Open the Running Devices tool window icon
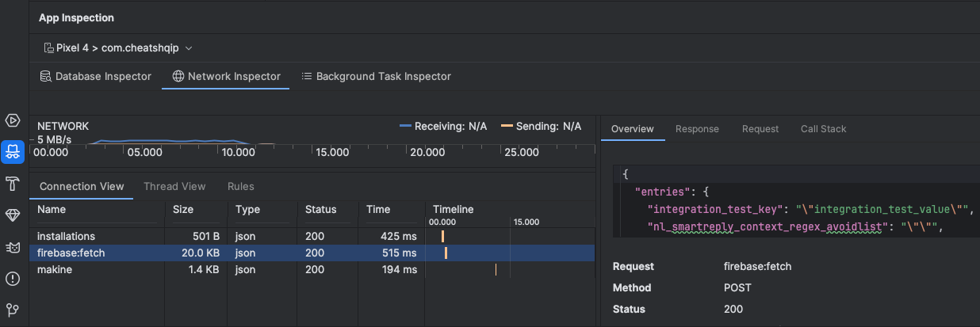This screenshot has width=980, height=327. pos(13,120)
